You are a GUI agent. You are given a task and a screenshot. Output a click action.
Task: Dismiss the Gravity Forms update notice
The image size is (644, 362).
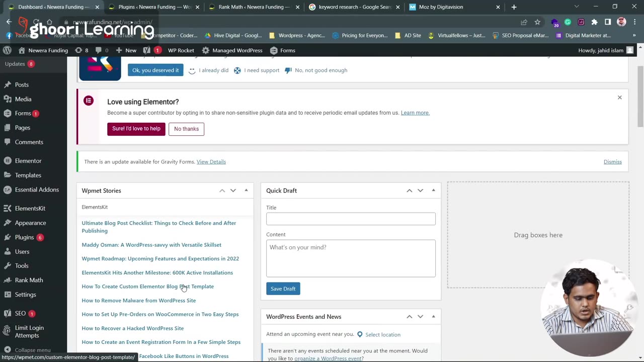click(x=613, y=162)
